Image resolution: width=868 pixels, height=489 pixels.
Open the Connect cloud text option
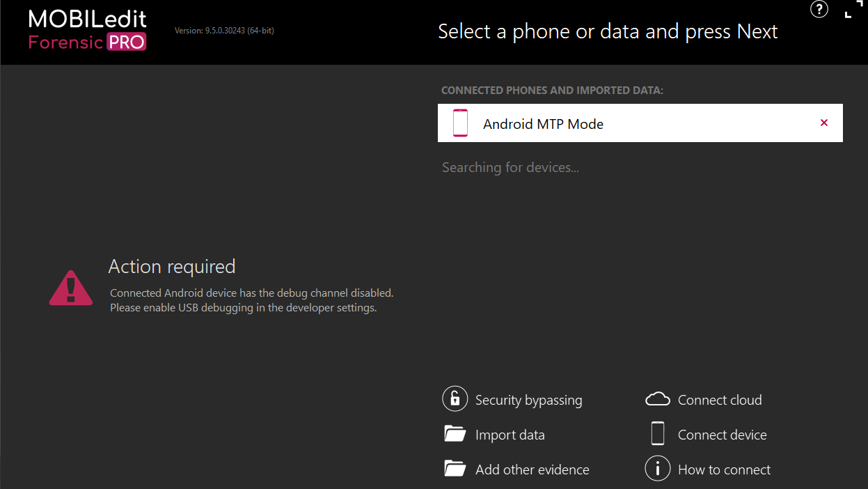tap(720, 400)
